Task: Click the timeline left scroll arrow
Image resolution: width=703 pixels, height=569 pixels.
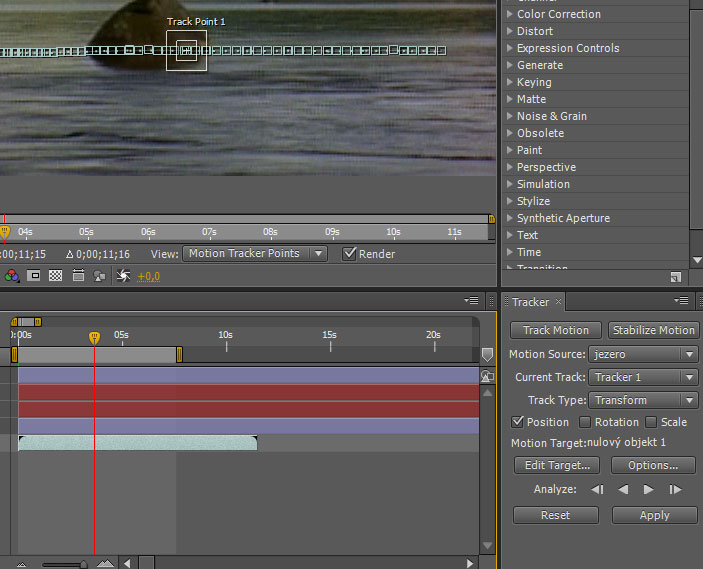Action: click(127, 563)
